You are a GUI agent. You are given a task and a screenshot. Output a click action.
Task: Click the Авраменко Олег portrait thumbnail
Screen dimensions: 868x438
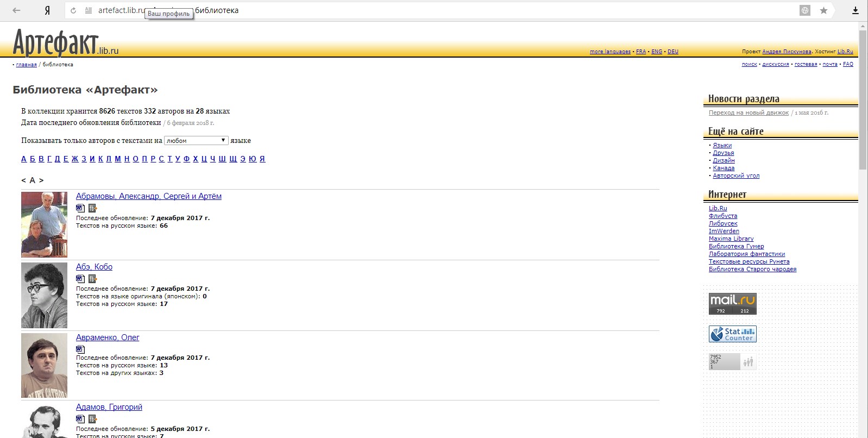pyautogui.click(x=45, y=365)
